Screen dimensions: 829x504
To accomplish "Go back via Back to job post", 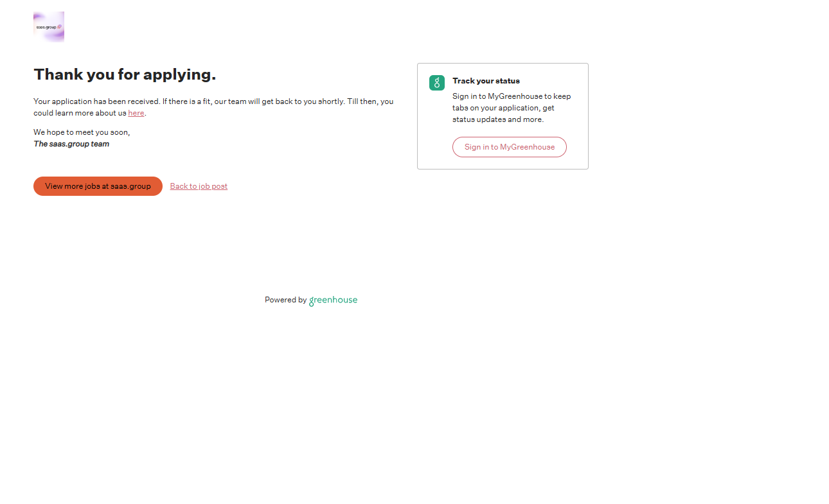I will click(199, 186).
